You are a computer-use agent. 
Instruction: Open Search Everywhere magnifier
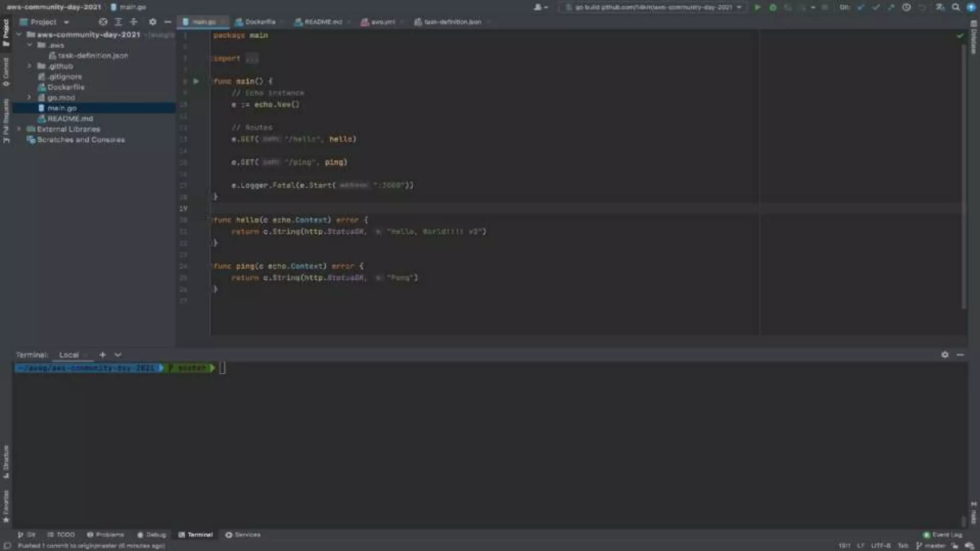[x=956, y=7]
